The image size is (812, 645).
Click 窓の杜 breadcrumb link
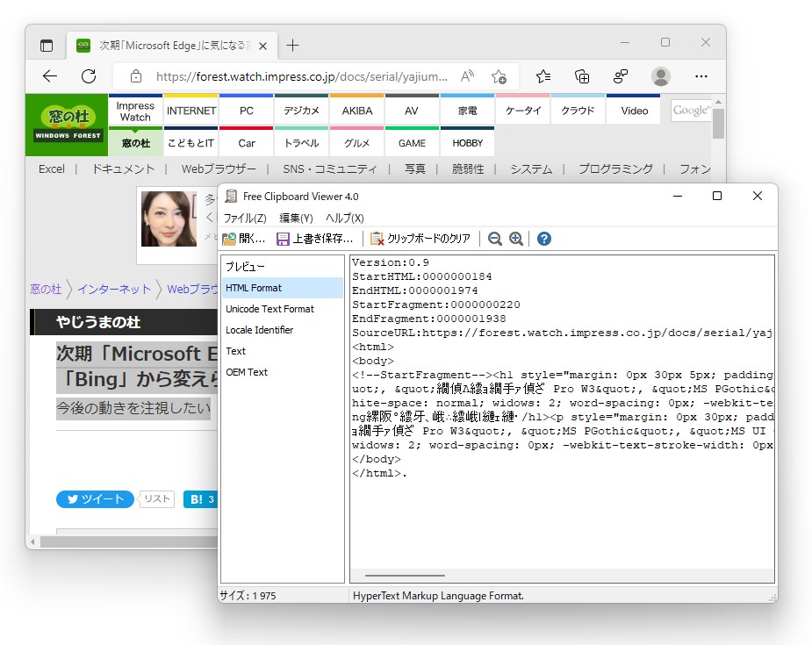click(46, 289)
